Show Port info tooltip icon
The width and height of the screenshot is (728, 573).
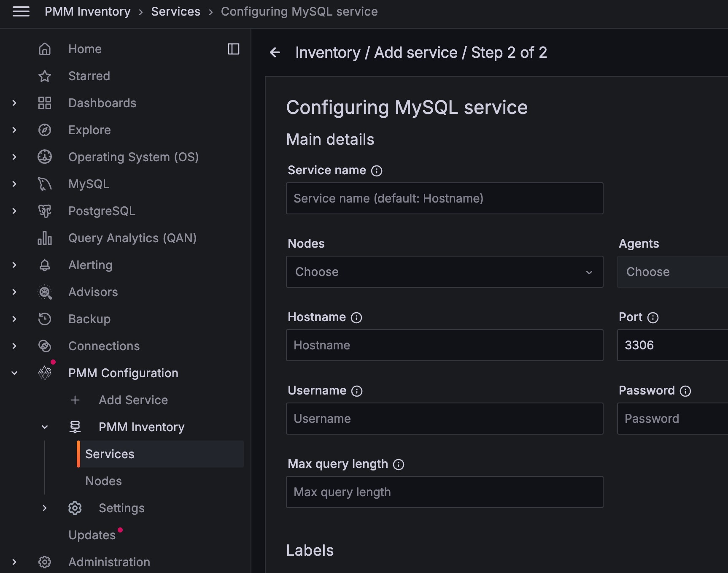pyautogui.click(x=653, y=318)
